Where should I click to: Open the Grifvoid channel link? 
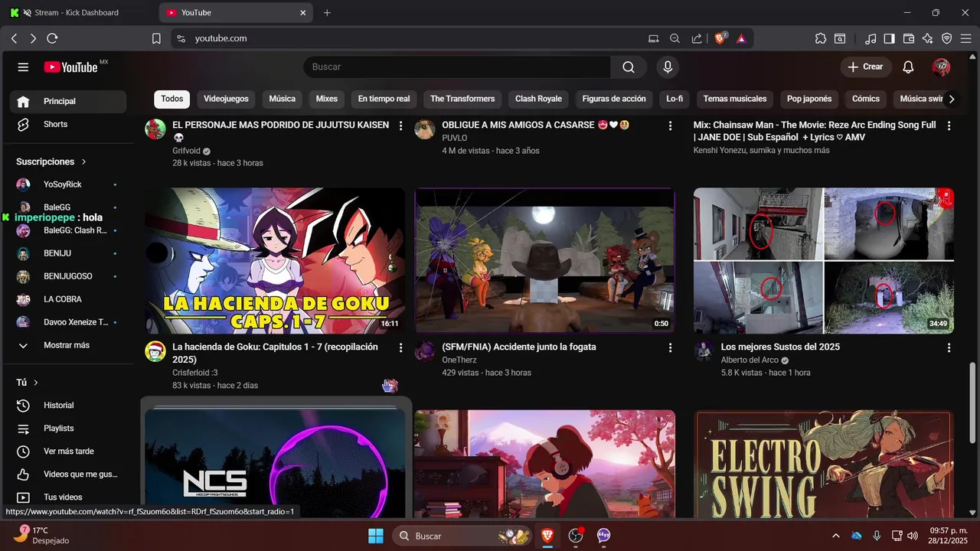coord(186,151)
